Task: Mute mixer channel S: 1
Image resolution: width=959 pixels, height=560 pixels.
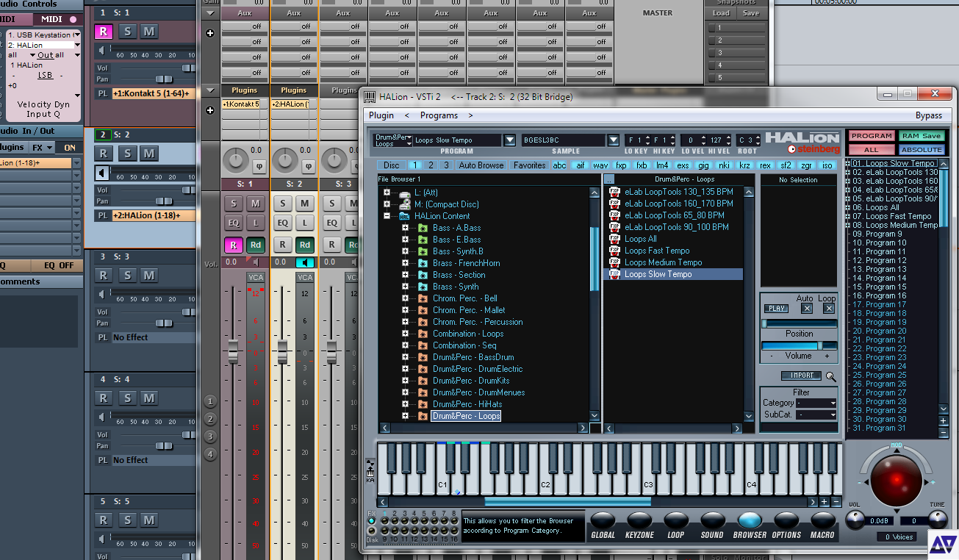Action: tap(256, 204)
